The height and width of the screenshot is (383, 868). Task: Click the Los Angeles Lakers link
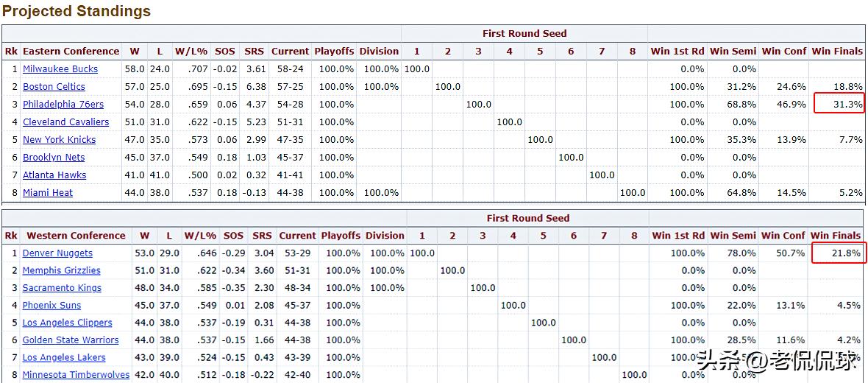63,358
